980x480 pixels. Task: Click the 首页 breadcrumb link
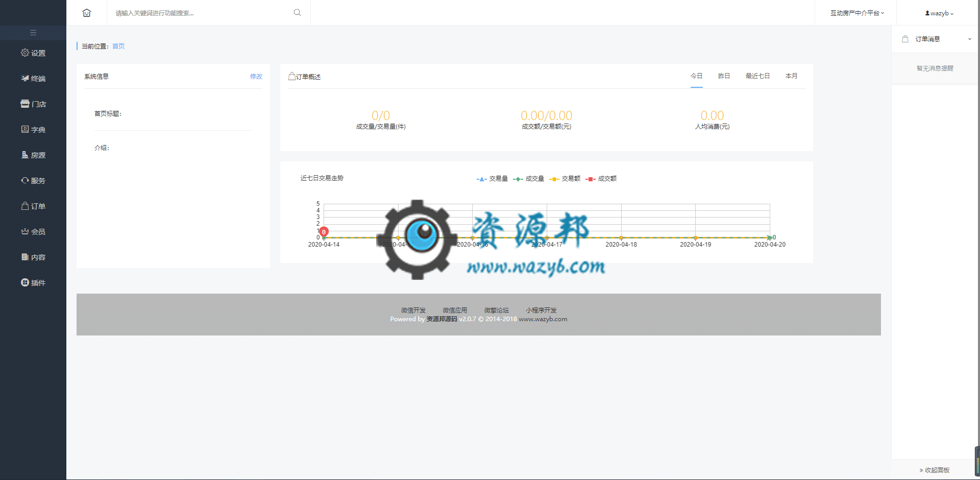pos(118,46)
